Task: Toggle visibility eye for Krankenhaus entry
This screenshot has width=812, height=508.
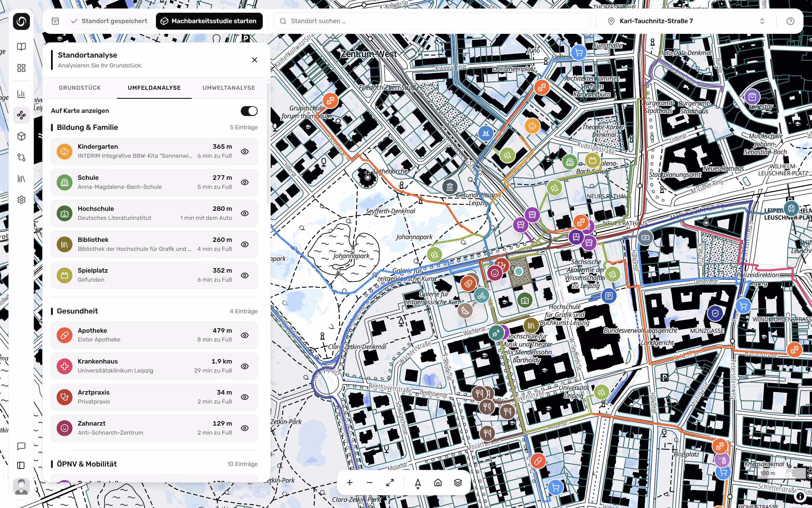Action: (x=245, y=366)
